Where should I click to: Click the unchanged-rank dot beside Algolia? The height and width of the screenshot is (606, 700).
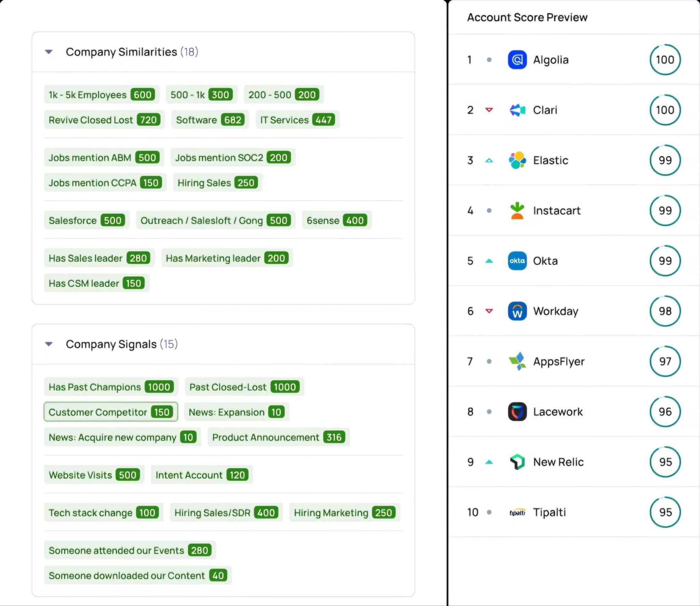tap(489, 60)
